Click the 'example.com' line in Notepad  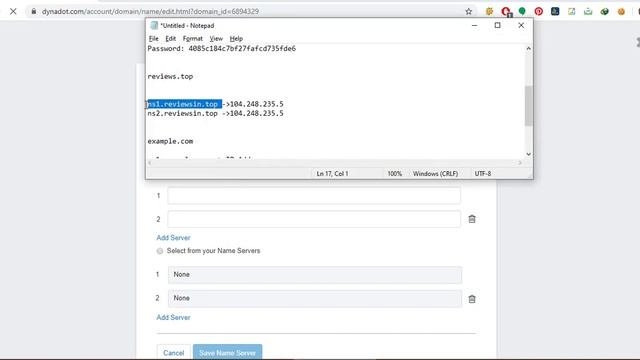pos(170,141)
